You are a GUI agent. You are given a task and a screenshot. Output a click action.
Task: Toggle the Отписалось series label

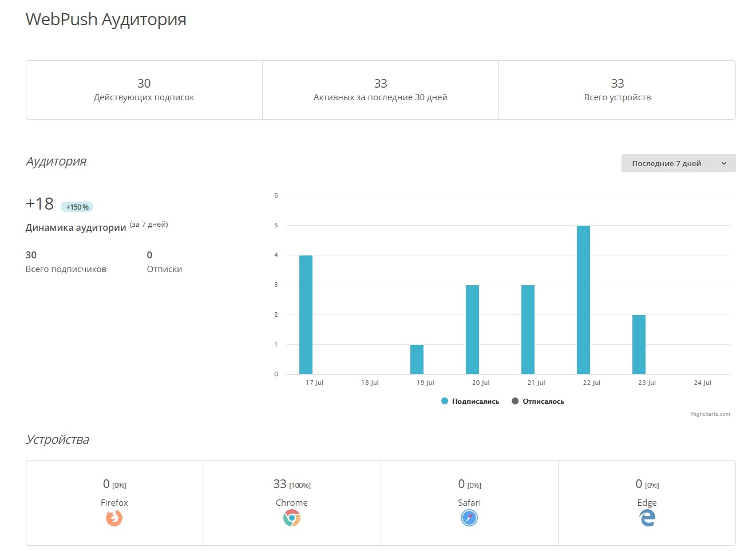click(543, 402)
